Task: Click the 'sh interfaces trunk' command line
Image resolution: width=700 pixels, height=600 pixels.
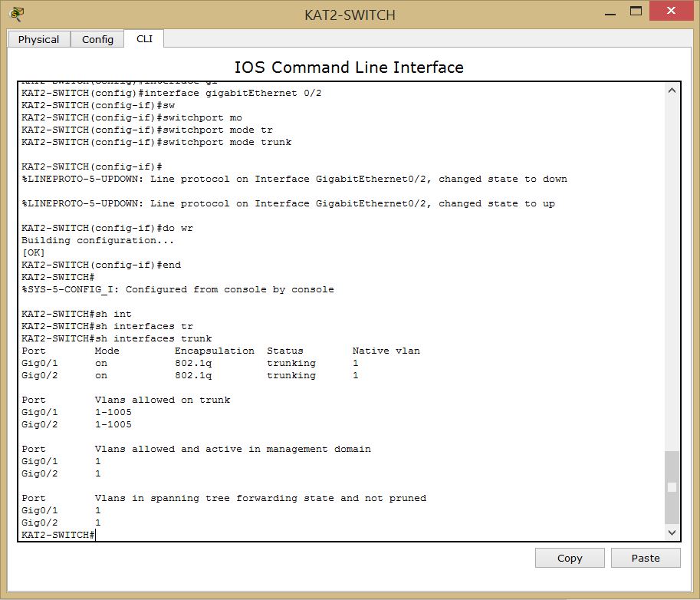Action: point(117,338)
